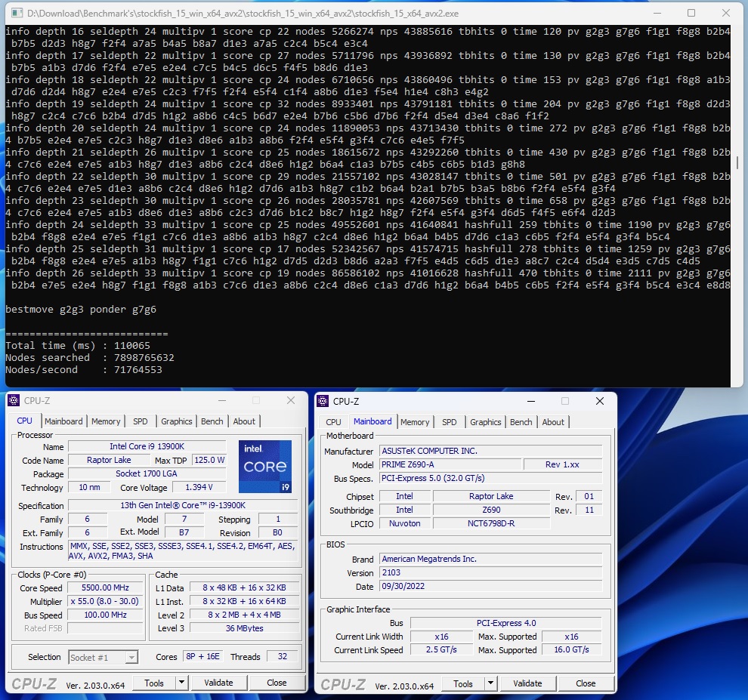This screenshot has width=748, height=700.
Task: Minimize the Stockfish console window
Action: (x=657, y=13)
